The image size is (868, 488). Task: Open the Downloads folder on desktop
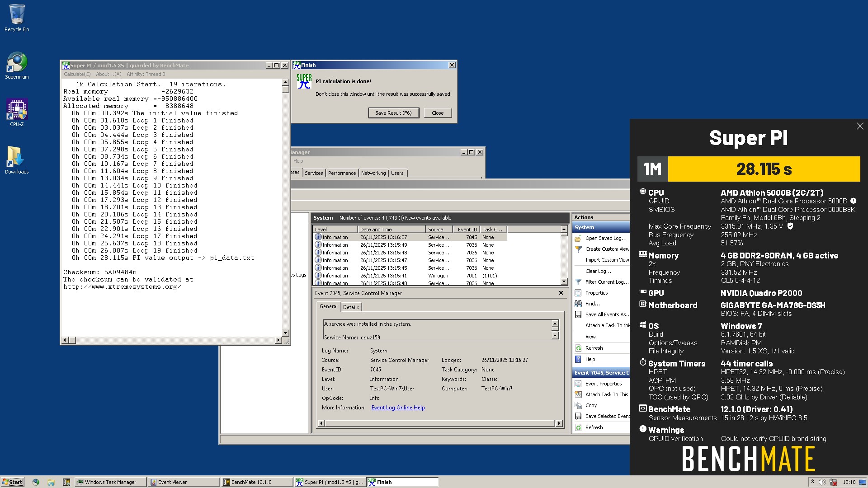pos(17,160)
